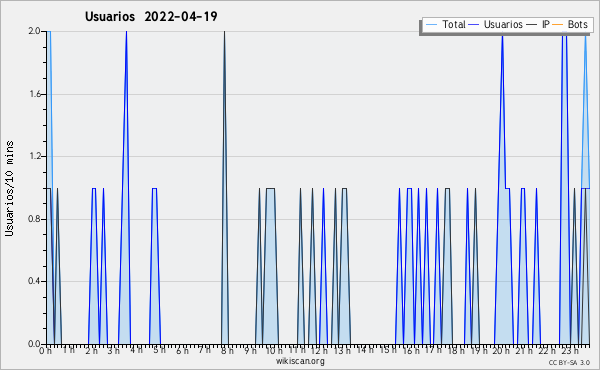Click the 0.8 y-axis value
The image size is (600, 370).
(34, 219)
